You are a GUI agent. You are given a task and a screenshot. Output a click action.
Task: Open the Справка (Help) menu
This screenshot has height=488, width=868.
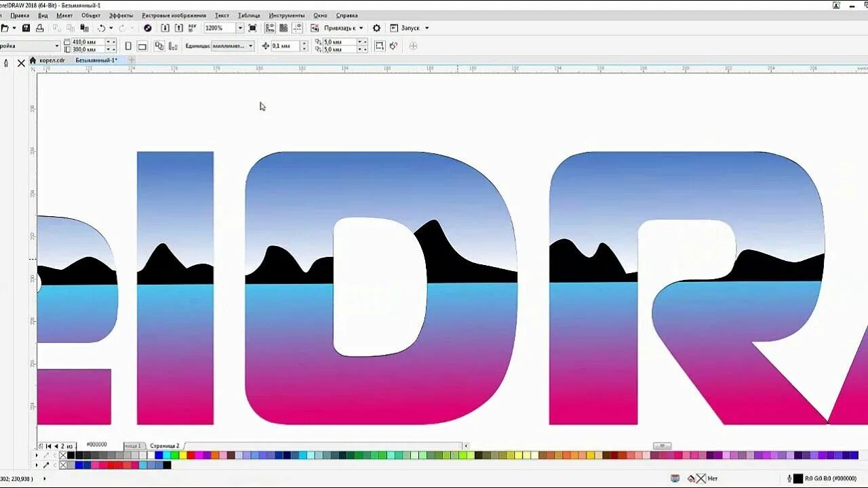[x=347, y=15]
